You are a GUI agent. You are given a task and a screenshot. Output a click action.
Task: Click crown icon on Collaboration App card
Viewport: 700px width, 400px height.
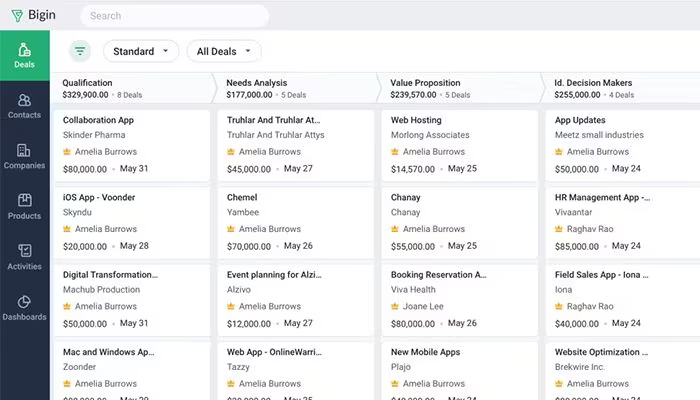click(x=67, y=152)
